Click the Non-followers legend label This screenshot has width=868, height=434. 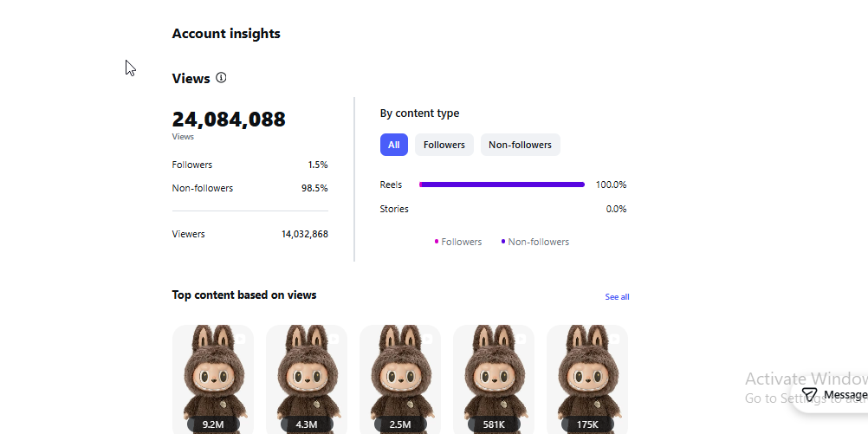click(x=538, y=242)
